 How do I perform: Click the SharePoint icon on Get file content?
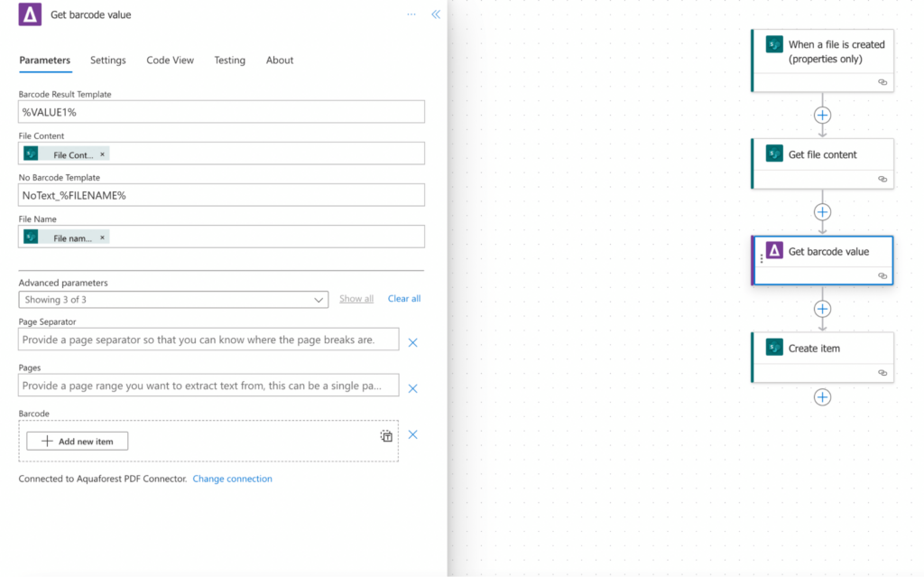[x=772, y=154]
